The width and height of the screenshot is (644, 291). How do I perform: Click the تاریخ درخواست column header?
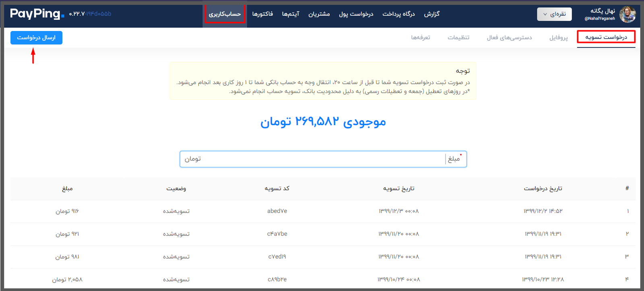click(543, 188)
